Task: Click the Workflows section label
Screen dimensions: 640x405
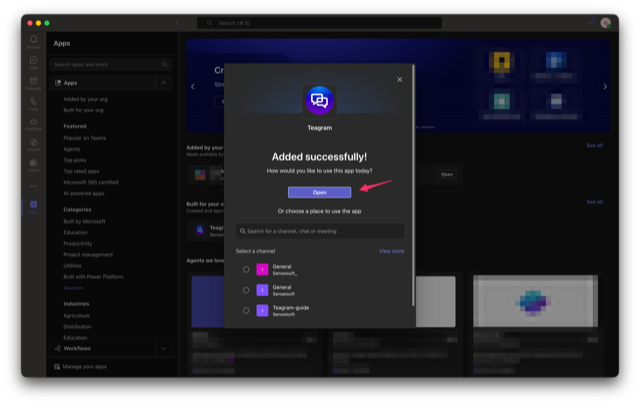Action: pyautogui.click(x=77, y=348)
